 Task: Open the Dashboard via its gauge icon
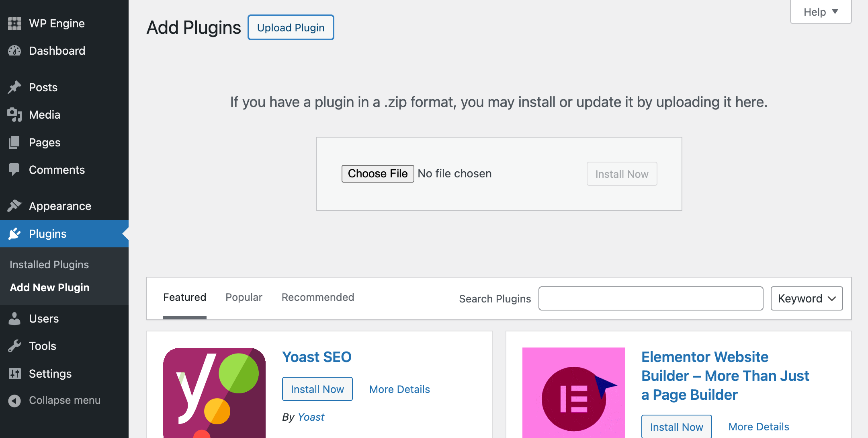(14, 51)
